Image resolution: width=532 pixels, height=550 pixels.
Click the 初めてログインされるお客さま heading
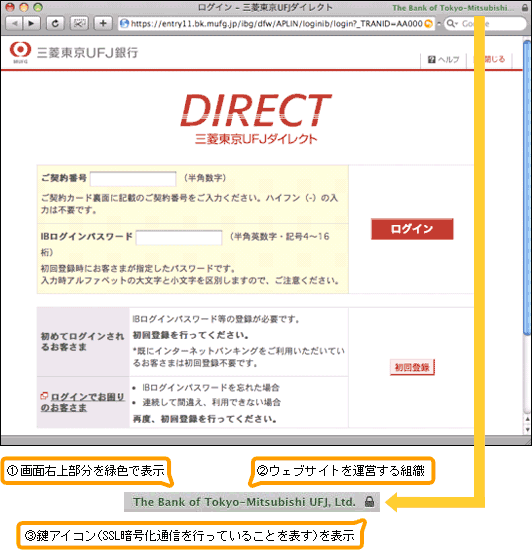coord(82,342)
